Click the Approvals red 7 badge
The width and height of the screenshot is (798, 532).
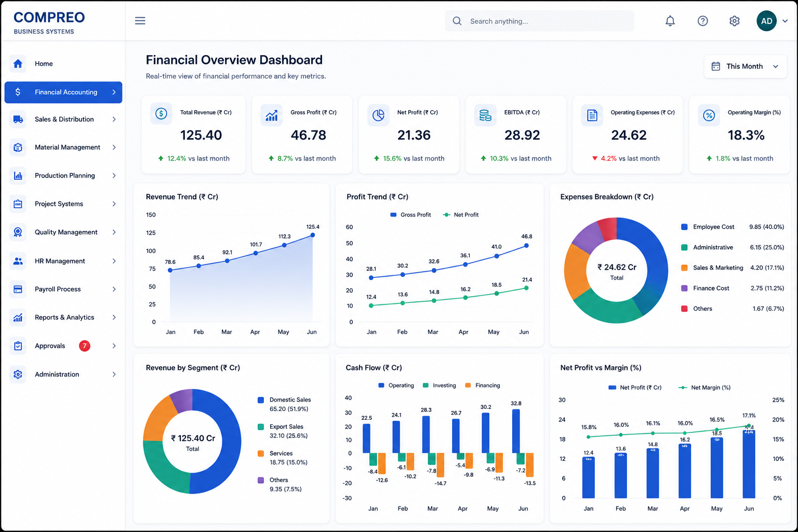pos(85,345)
